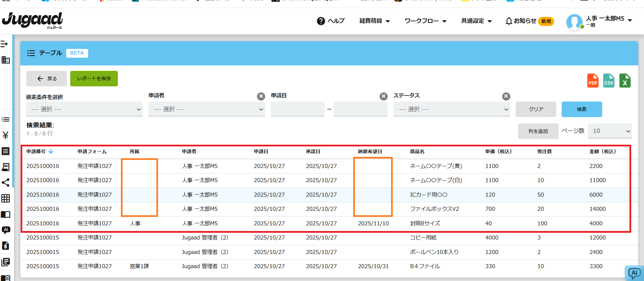Image resolution: width=644 pixels, height=281 pixels.
Task: Change the ページ数 dropdown value
Action: click(x=610, y=131)
